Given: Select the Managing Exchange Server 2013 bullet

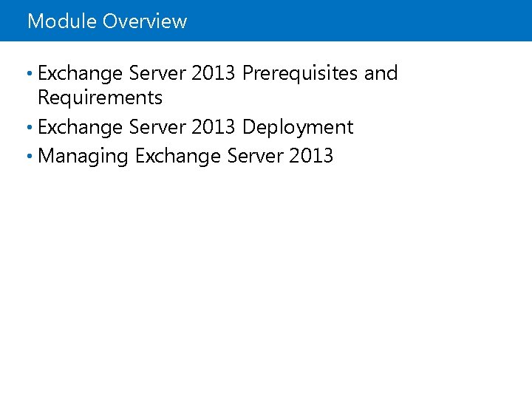Looking at the screenshot, I should click(x=185, y=156).
